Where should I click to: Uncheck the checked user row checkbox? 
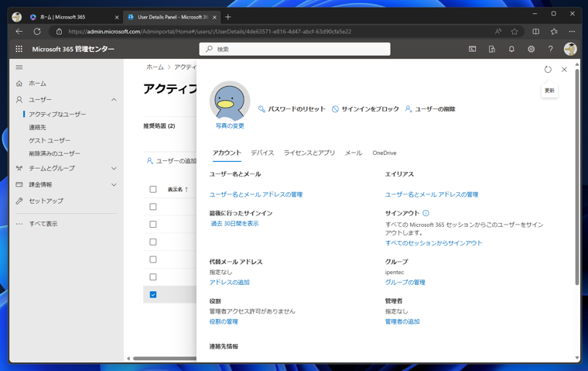pyautogui.click(x=153, y=294)
